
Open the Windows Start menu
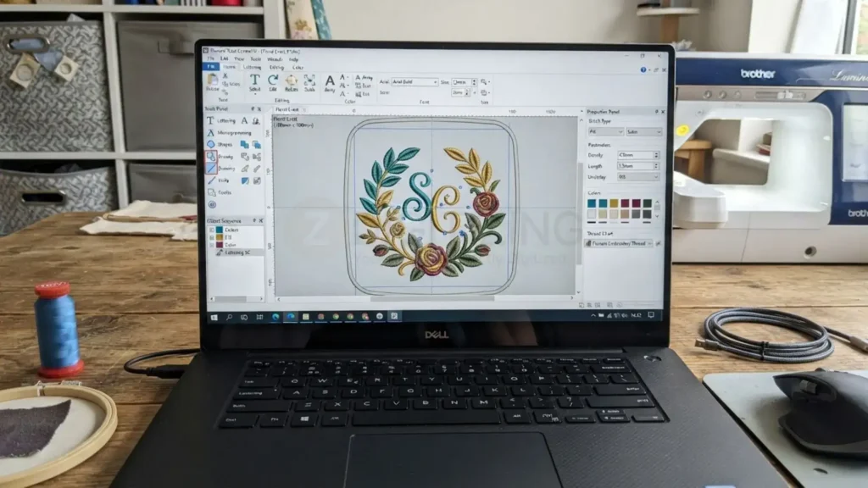point(214,317)
